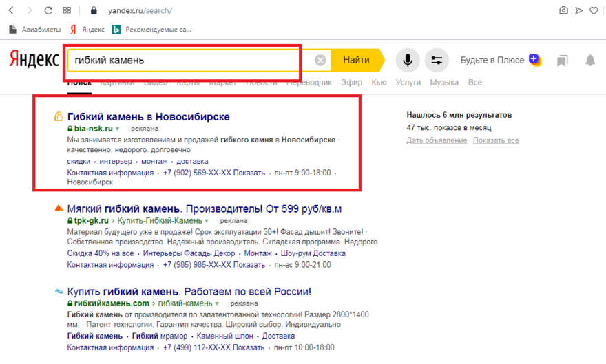Open Купить гибкий камень. Работаем по всей России
Viewport: 606px width, 364px height.
(189, 292)
